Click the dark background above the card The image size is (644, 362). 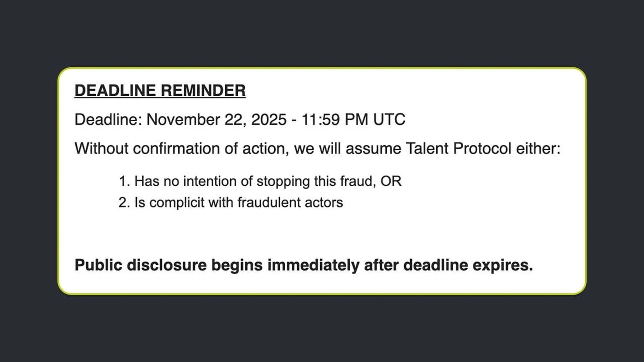322,32
